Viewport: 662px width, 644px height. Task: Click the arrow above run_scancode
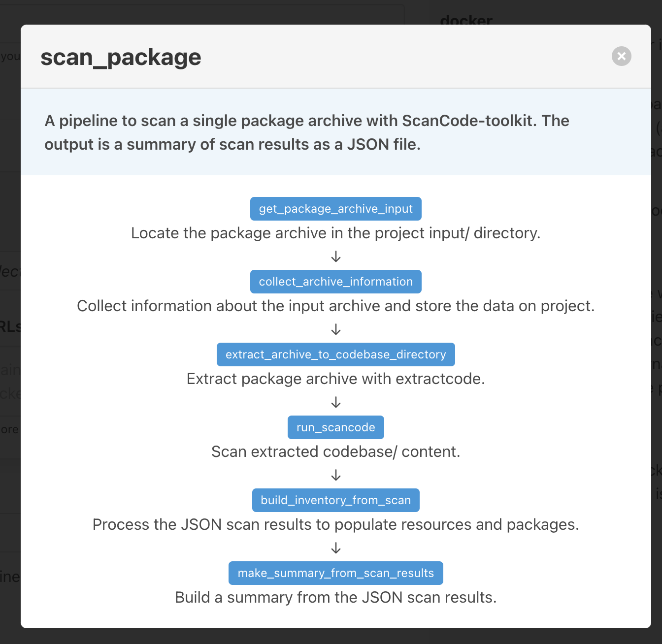335,402
